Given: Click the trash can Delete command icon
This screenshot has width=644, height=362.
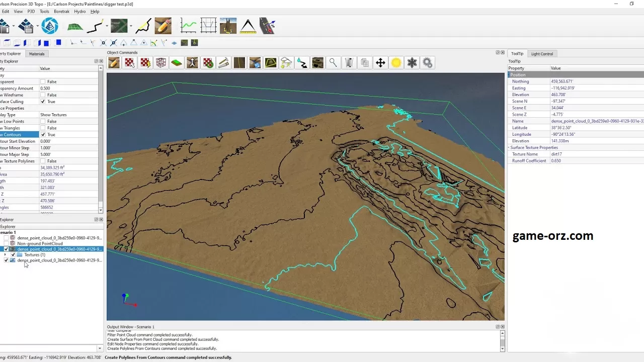Looking at the screenshot, I should (x=349, y=63).
